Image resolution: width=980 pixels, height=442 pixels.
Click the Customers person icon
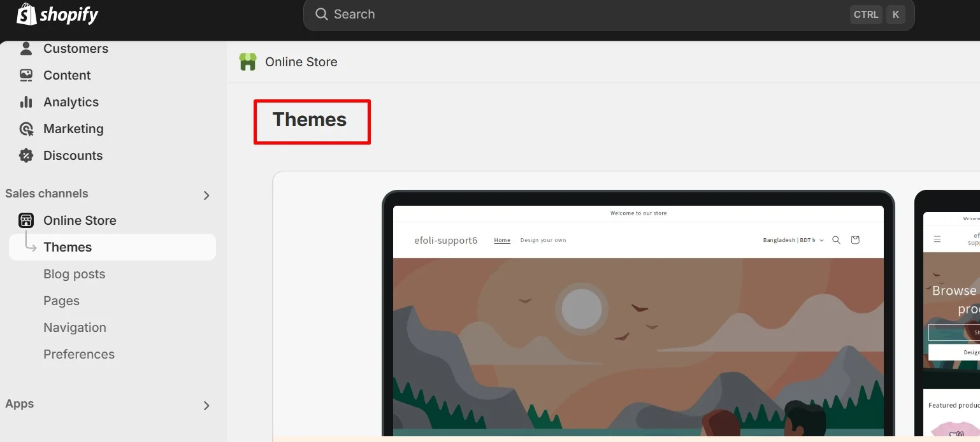(x=26, y=48)
